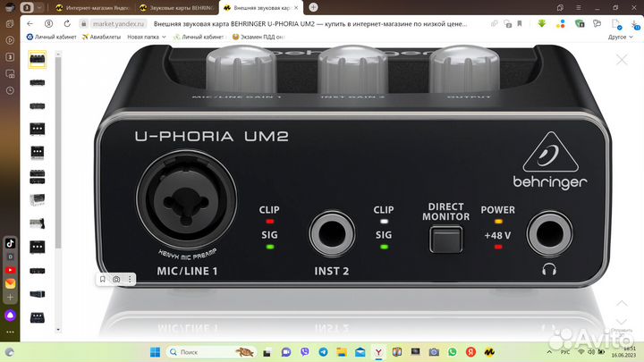Bookmark this page with the bookmark flag icon

point(520,24)
